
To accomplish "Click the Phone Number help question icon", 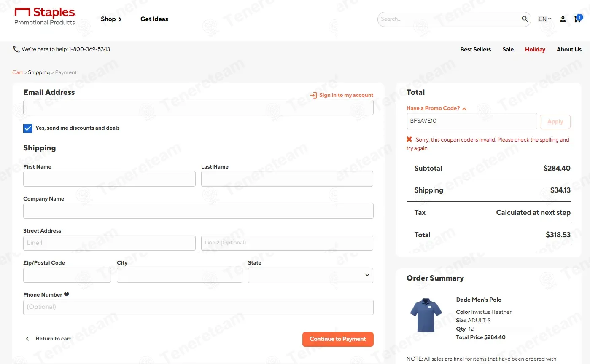I will (x=67, y=294).
